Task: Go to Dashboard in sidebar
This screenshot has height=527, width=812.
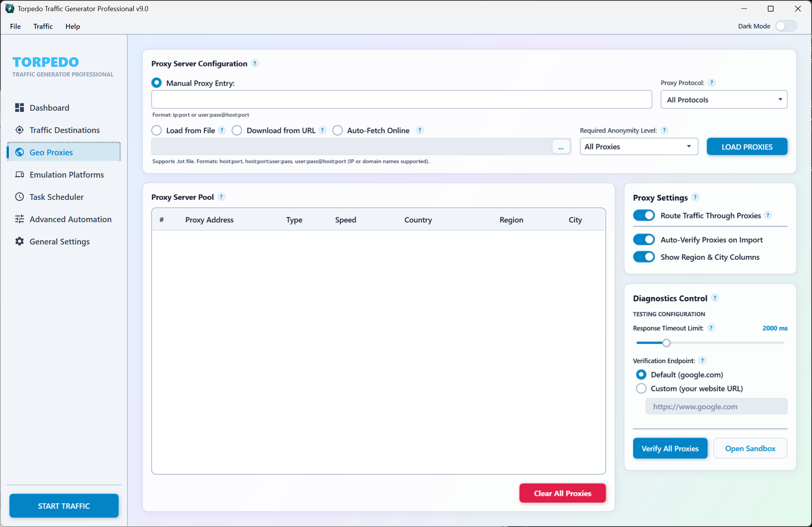Action: pyautogui.click(x=64, y=108)
